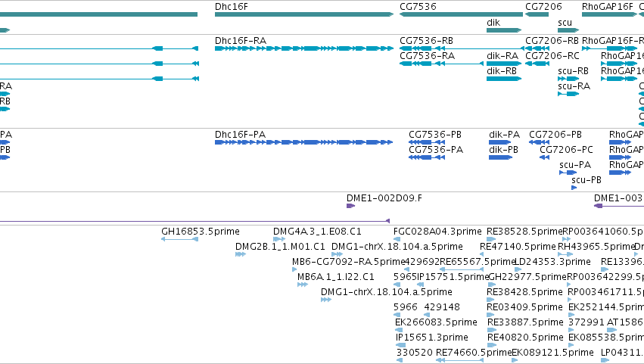Select the scu-RA transcript label
This screenshot has height=364, width=644.
coord(574,86)
